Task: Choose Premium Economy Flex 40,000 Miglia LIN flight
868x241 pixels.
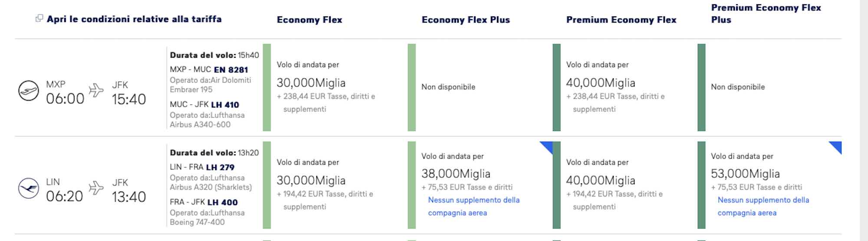Action: click(625, 185)
